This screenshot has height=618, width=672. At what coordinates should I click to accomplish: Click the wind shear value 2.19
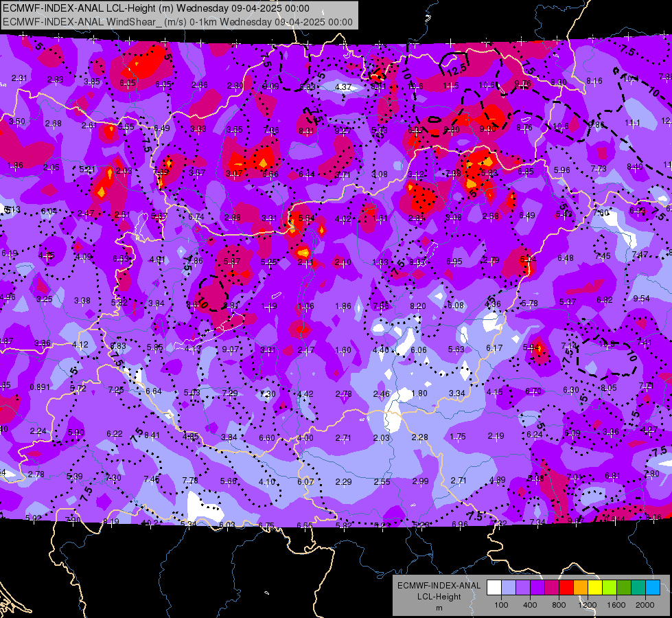tap(496, 436)
